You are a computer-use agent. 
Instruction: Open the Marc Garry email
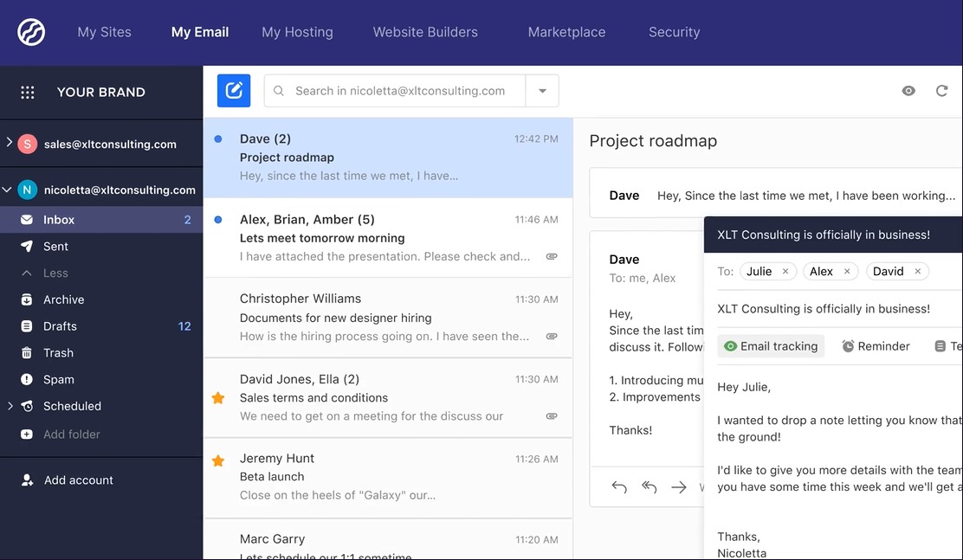(387, 540)
